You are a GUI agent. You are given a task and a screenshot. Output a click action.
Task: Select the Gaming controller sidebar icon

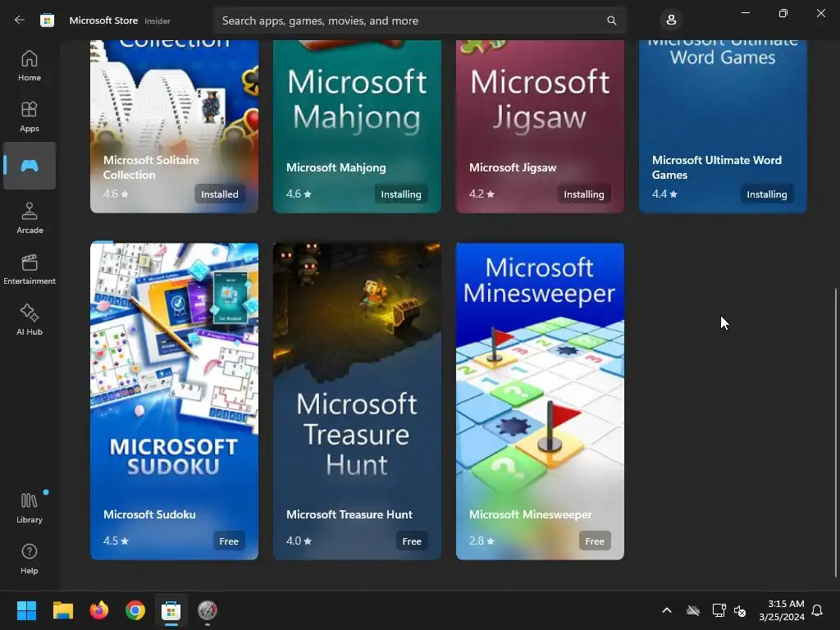[30, 166]
